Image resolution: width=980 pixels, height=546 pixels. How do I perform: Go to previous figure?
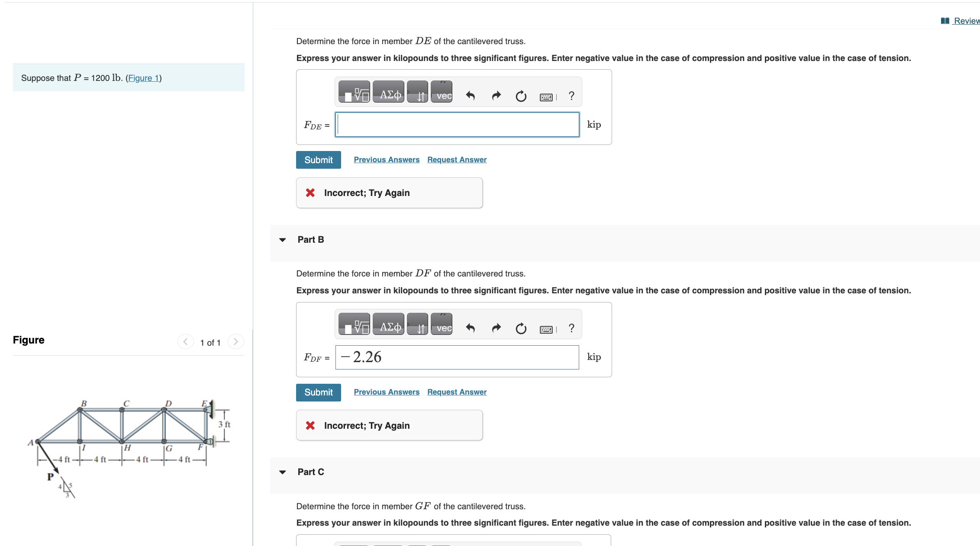tap(185, 342)
